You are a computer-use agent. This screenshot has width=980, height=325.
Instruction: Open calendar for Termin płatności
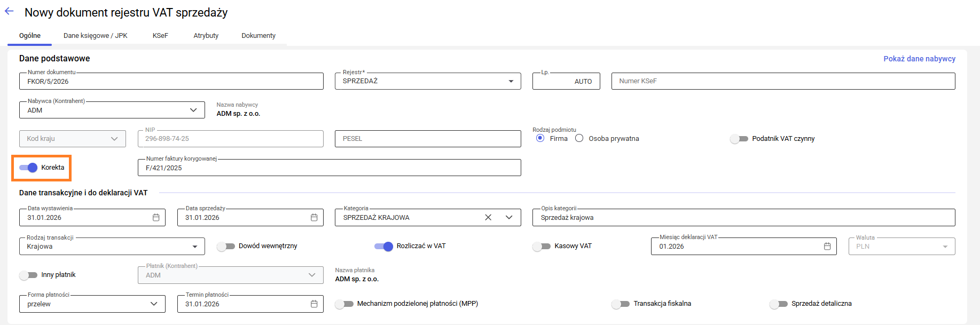314,304
